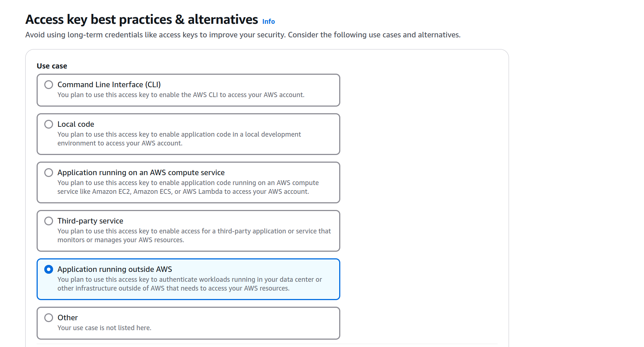Screen dimensions: 644x347
Task: Click the Other option title text
Action: point(68,318)
